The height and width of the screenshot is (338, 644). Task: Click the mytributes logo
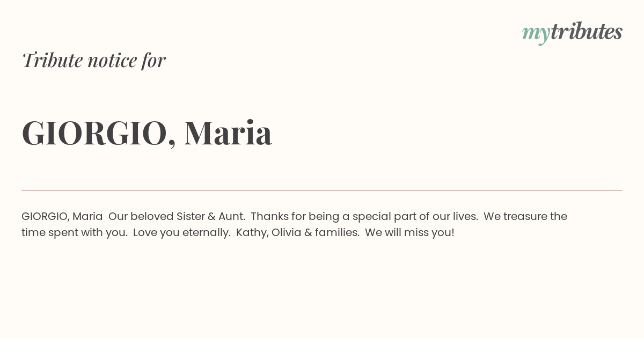point(572,33)
